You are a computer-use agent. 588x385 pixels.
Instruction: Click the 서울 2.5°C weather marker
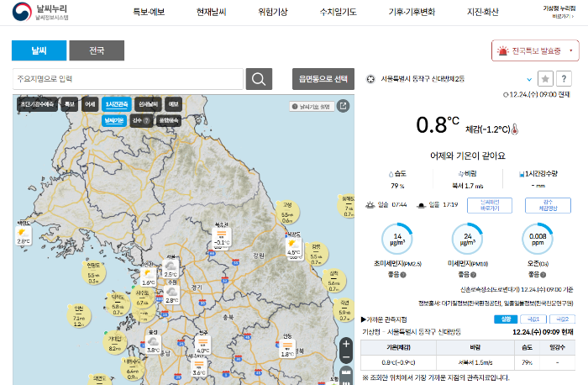click(x=171, y=270)
